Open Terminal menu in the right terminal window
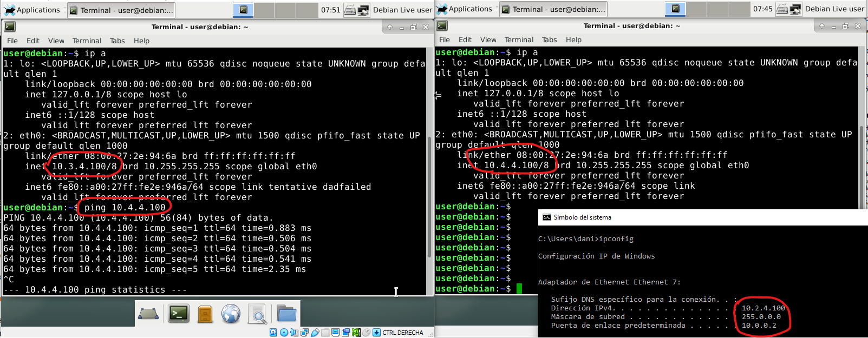This screenshot has height=338, width=868. click(x=519, y=39)
